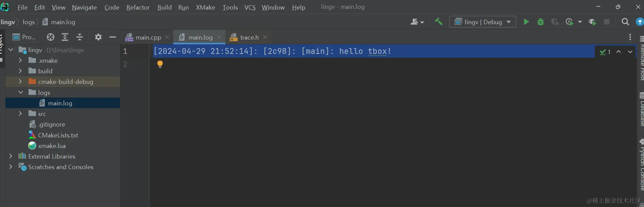Open the Edit menu

(40, 7)
